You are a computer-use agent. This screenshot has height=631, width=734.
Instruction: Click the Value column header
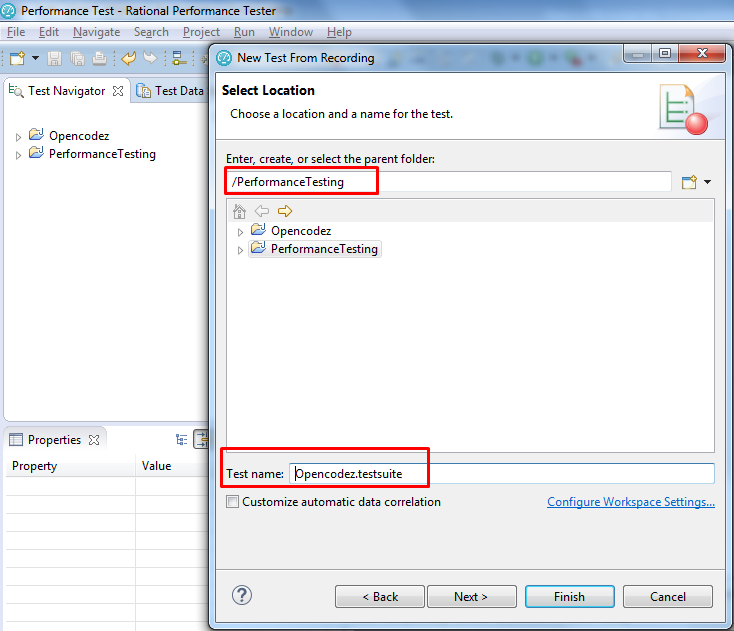172,466
